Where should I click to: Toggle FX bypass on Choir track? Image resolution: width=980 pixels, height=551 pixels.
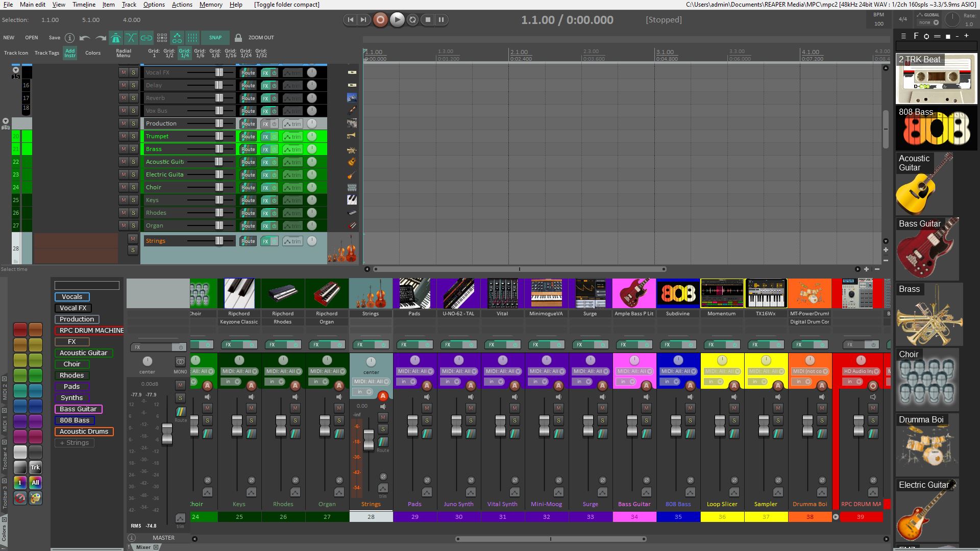pos(274,187)
